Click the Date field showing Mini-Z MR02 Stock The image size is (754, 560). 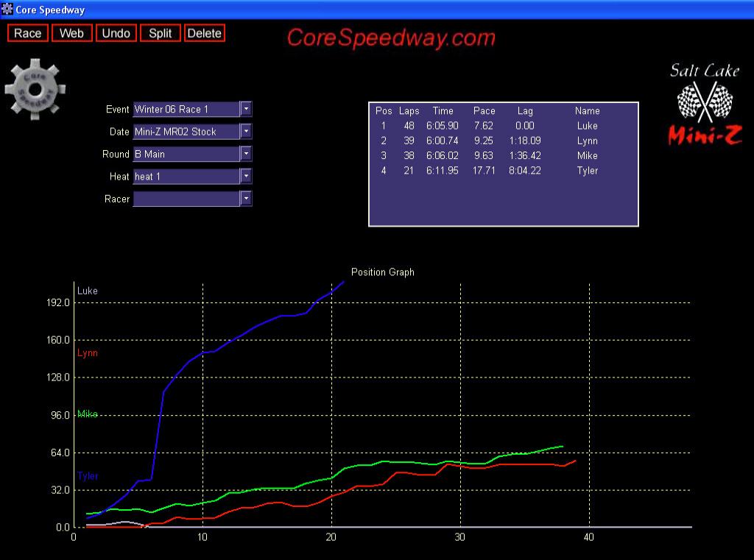186,131
